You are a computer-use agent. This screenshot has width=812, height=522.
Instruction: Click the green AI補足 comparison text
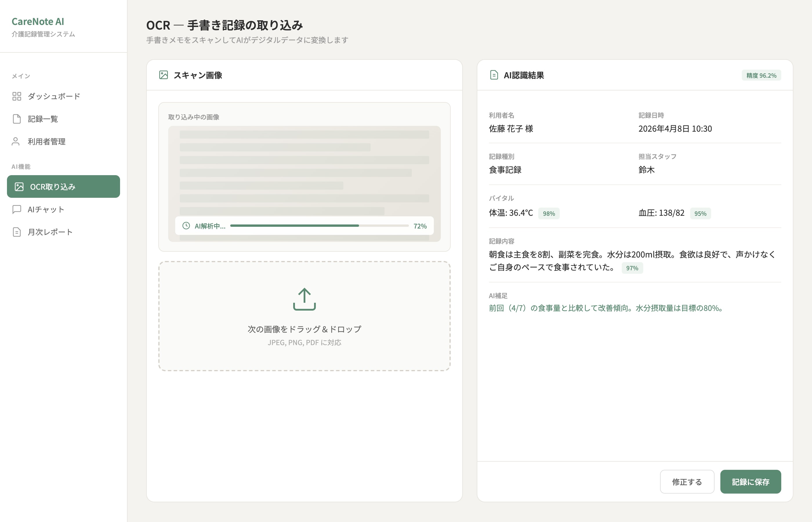coord(607,308)
